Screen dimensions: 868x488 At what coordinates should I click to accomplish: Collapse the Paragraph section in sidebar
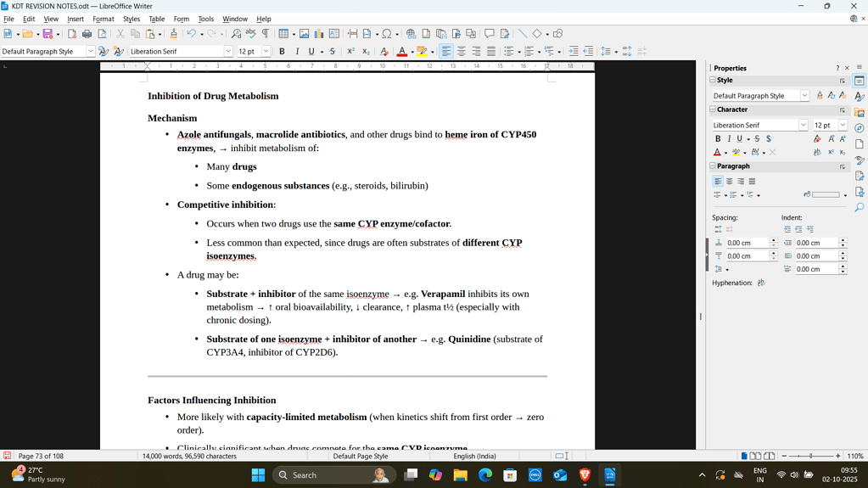point(713,165)
